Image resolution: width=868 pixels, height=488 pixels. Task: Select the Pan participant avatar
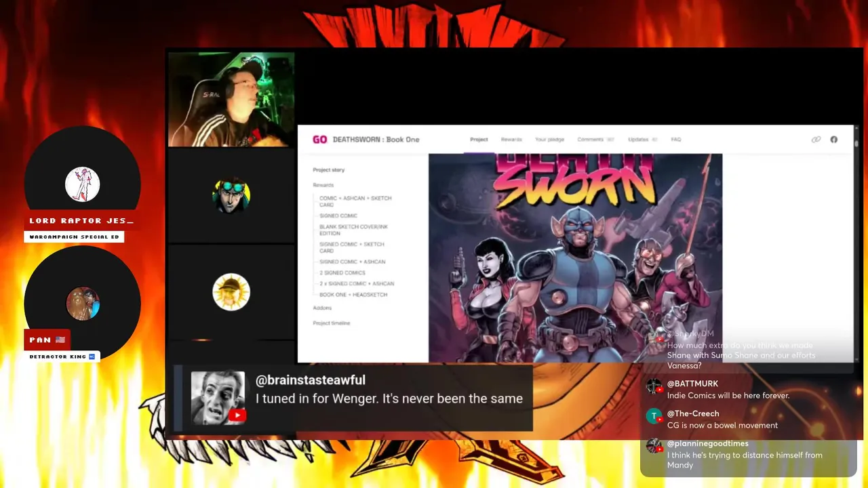tap(83, 303)
